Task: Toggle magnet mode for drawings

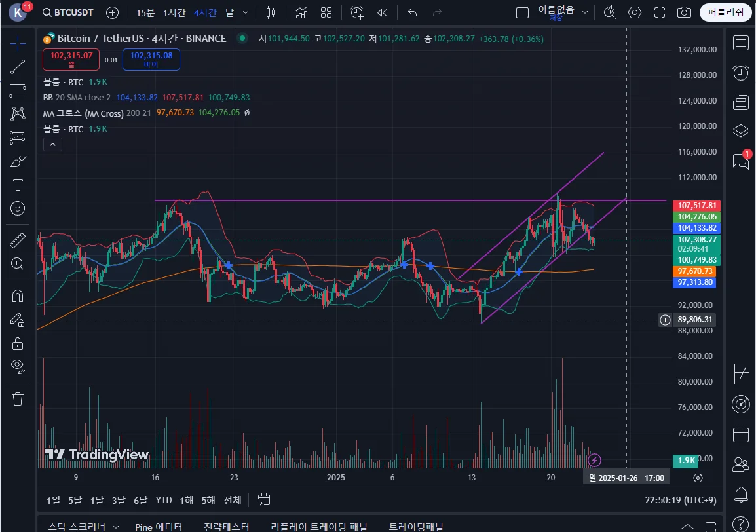Action: click(x=18, y=295)
